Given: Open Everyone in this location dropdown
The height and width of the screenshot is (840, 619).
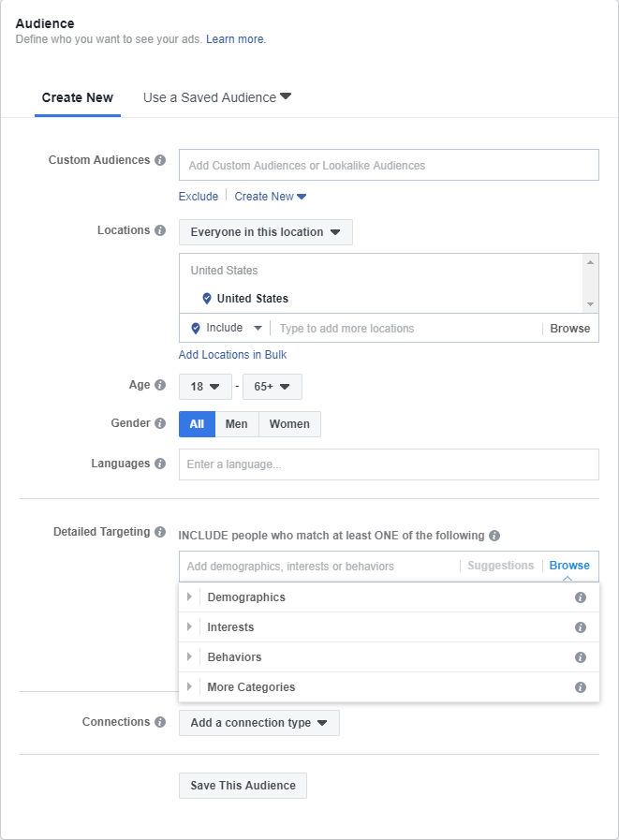Looking at the screenshot, I should coord(265,232).
